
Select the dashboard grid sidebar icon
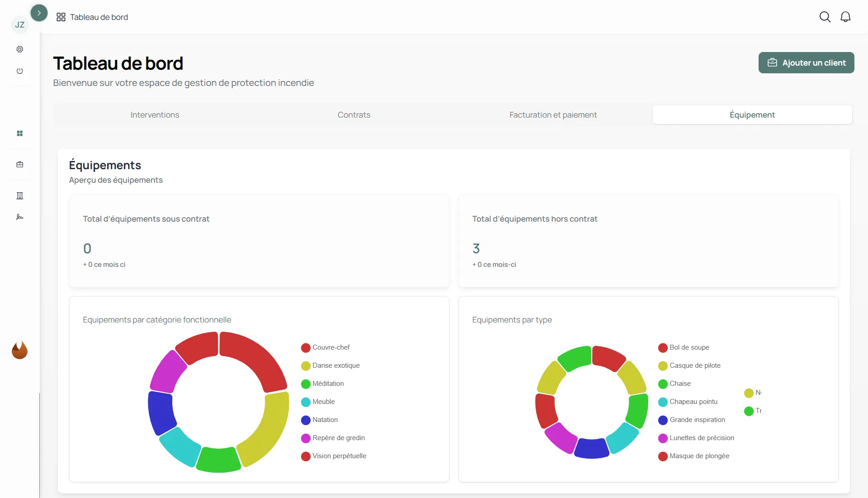[x=20, y=133]
